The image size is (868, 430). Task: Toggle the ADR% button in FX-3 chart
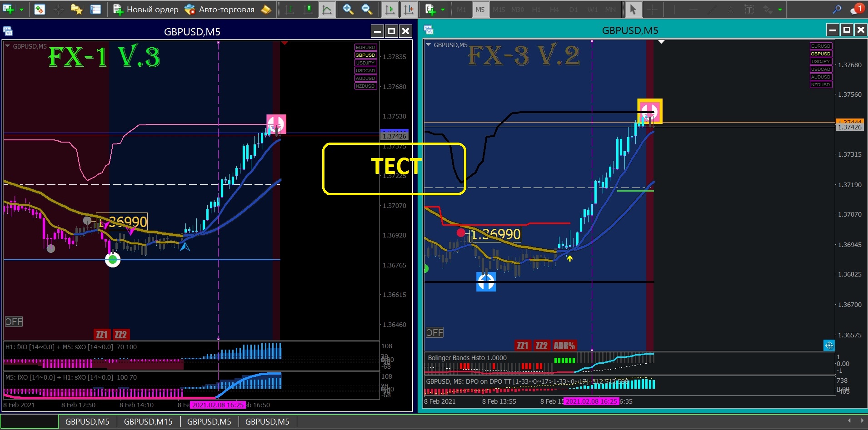[564, 346]
